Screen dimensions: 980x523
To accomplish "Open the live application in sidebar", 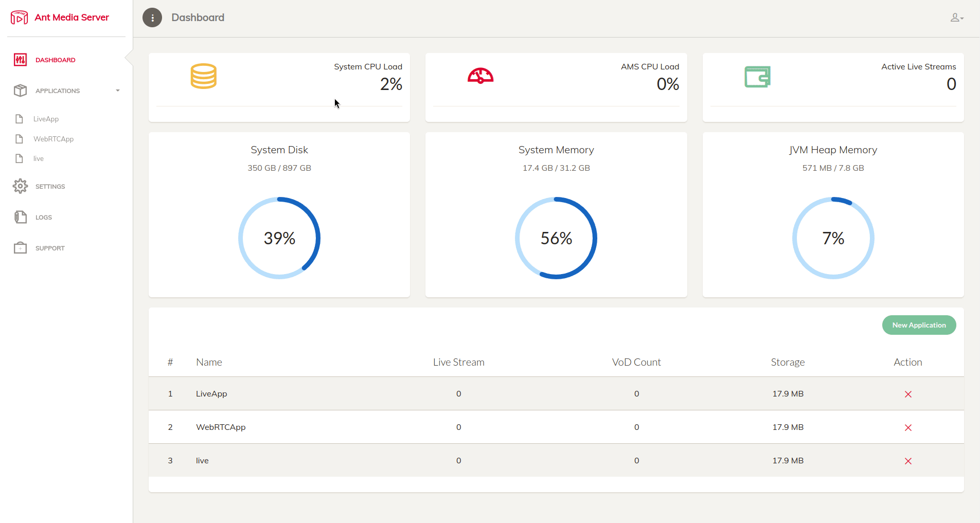I will click(39, 158).
